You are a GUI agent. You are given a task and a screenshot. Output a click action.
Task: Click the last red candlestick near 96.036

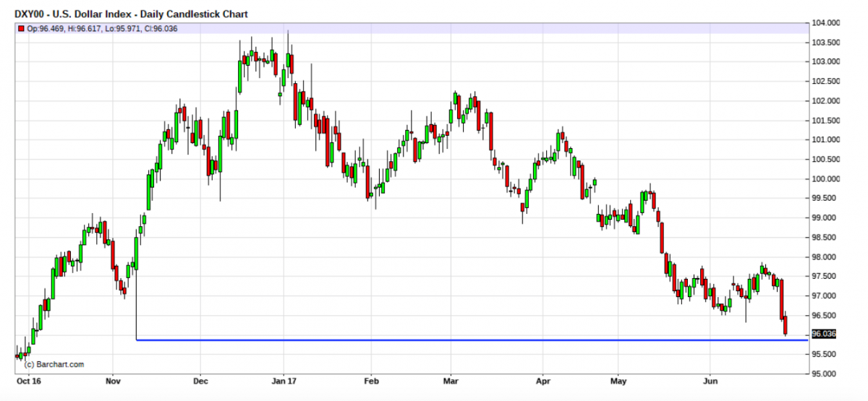click(x=786, y=325)
